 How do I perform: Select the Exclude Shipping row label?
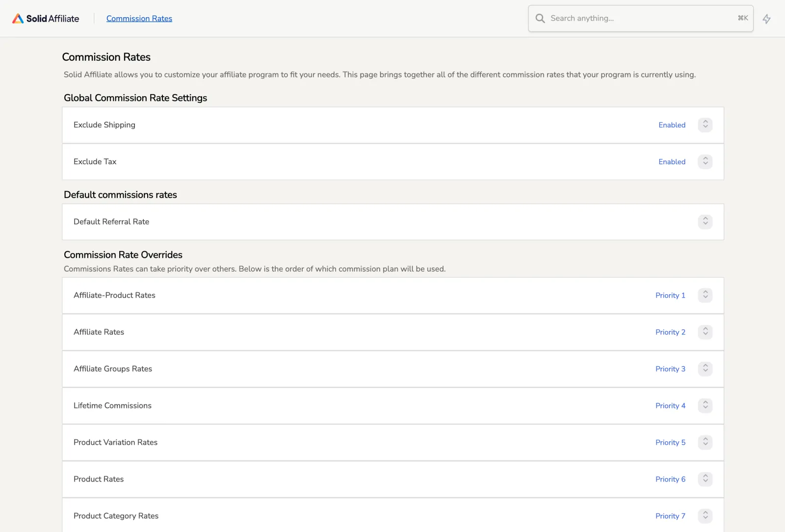click(105, 125)
